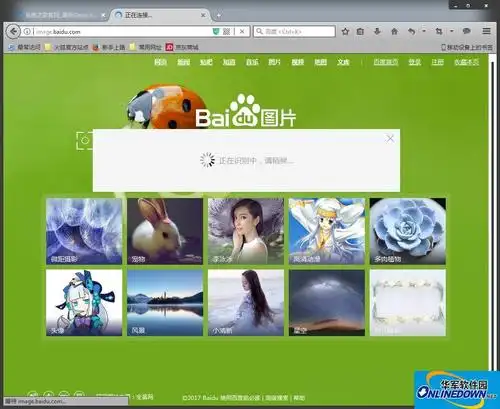Image resolution: width=500 pixels, height=409 pixels.
Task: Click the Baidu 图片 logo
Action: pyautogui.click(x=246, y=111)
